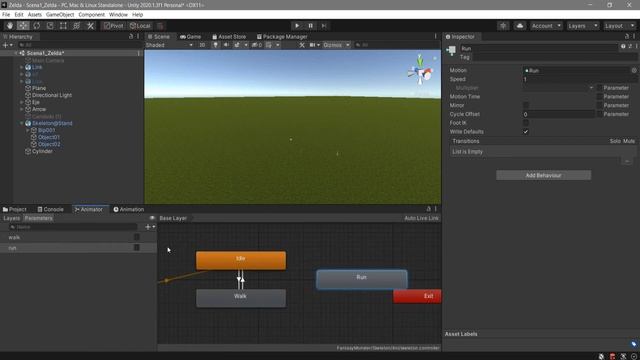Image resolution: width=640 pixels, height=360 pixels.
Task: Enable the Mirror checkbox
Action: (526, 105)
